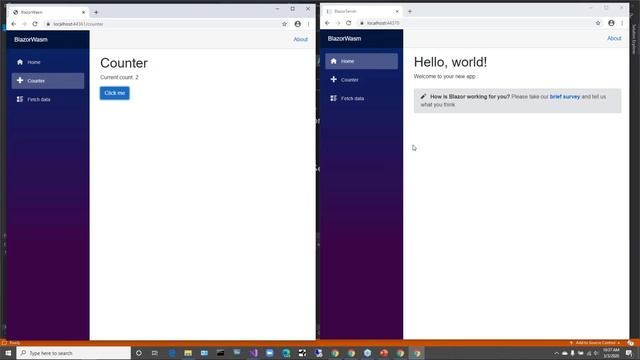640x360 pixels.
Task: Click 'How is Blazor working for you?' text
Action: click(x=470, y=97)
